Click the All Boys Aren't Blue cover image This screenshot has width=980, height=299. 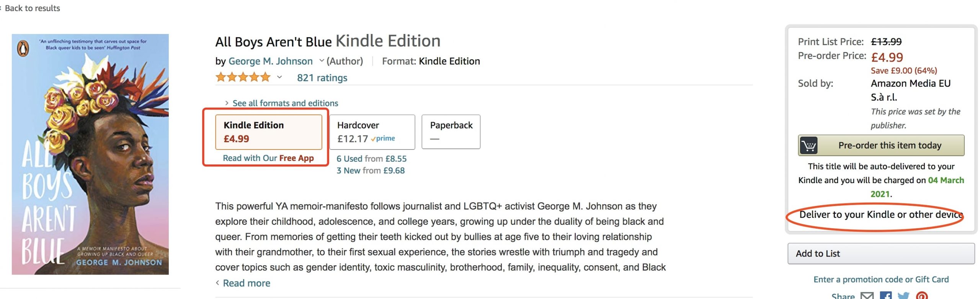(90, 154)
